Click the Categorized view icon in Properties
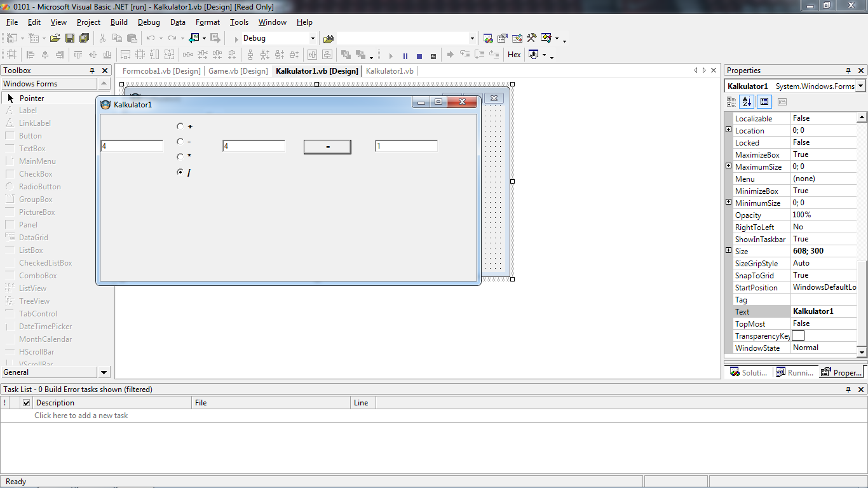868x488 pixels. click(x=731, y=102)
